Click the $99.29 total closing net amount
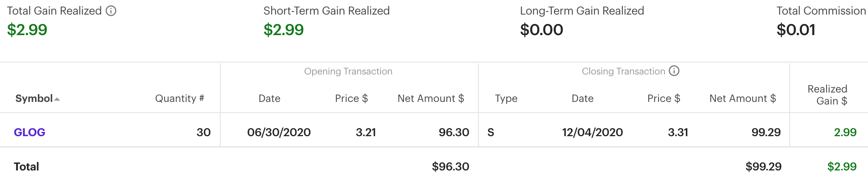The image size is (868, 179). 763,167
